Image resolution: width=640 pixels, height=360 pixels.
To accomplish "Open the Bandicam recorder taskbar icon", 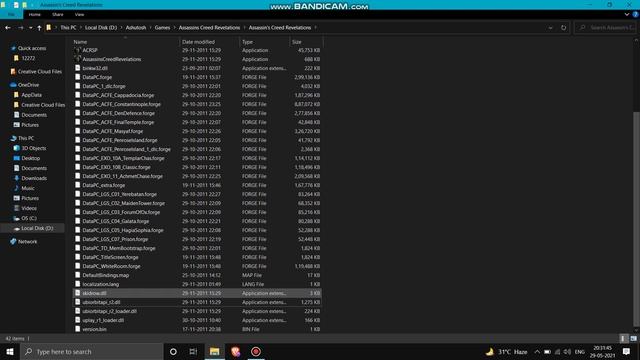I will click(256, 351).
